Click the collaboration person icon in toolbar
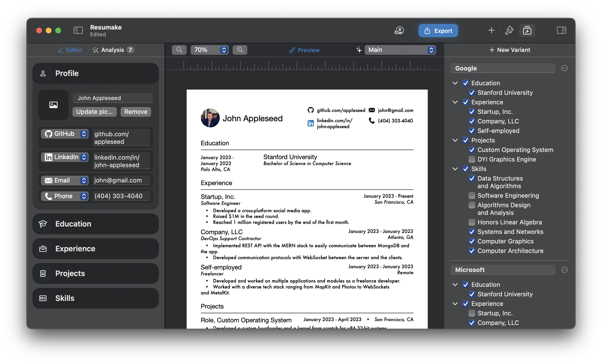The width and height of the screenshot is (602, 364). [399, 30]
